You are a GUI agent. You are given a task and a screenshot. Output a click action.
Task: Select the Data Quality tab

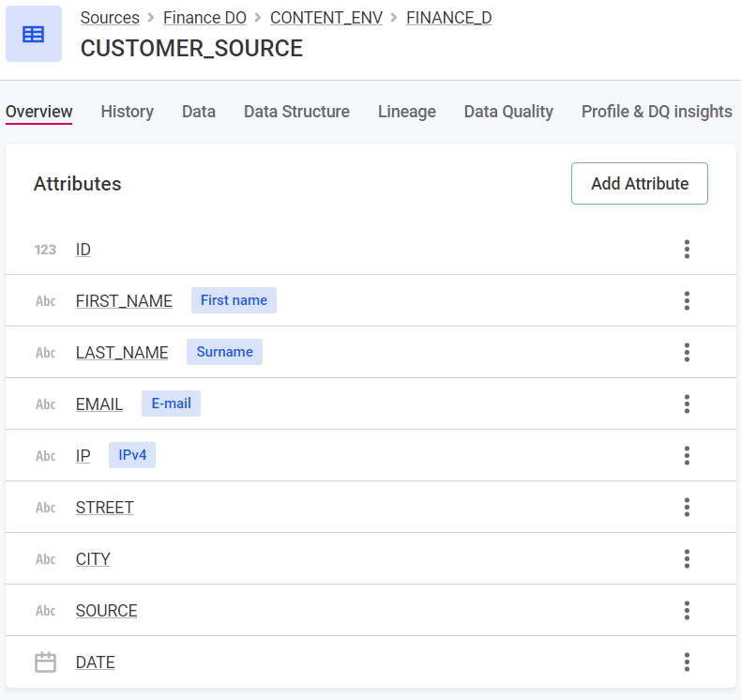[x=508, y=112]
